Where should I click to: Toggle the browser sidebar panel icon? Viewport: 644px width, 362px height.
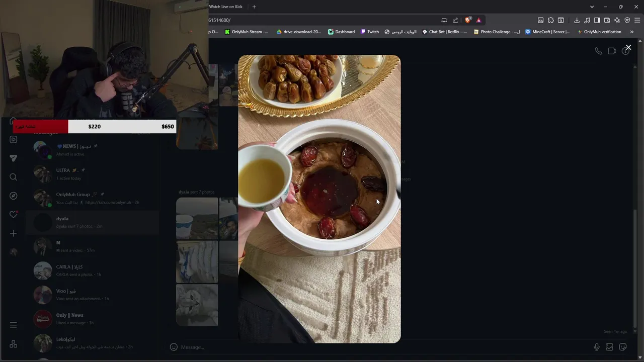click(x=597, y=20)
